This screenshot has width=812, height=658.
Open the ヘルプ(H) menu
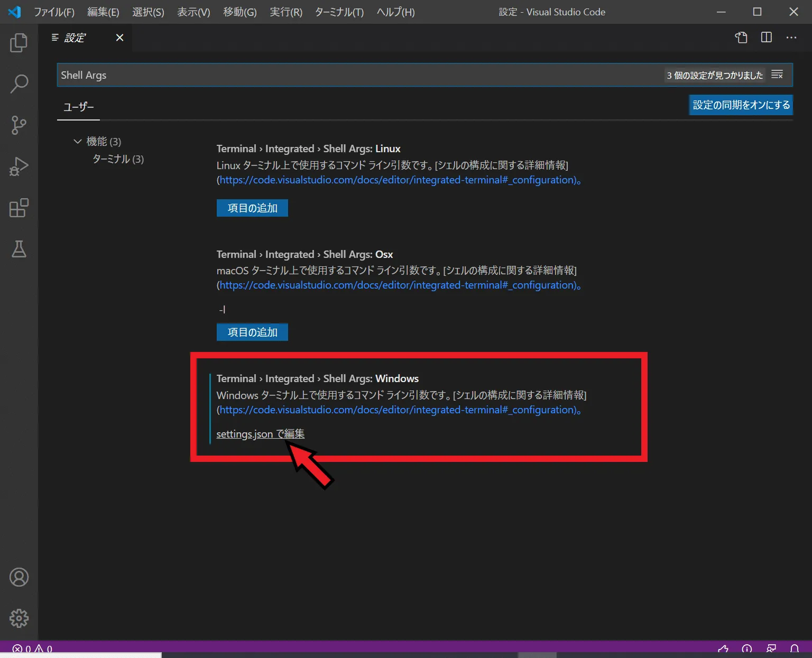coord(395,12)
